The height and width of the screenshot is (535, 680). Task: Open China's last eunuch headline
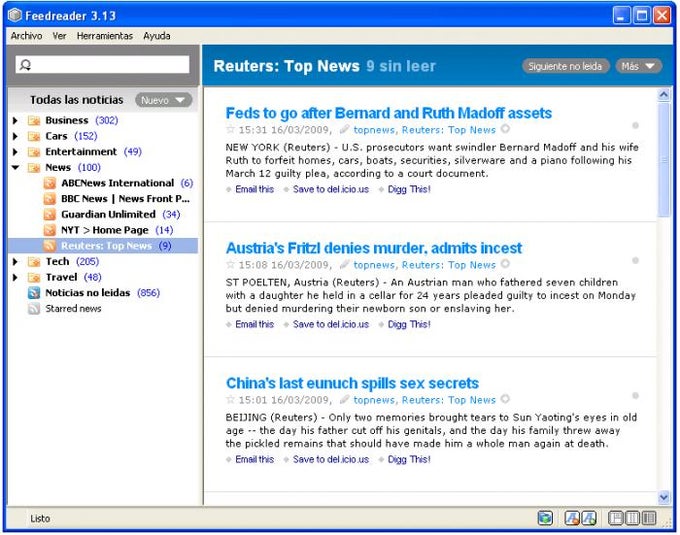pyautogui.click(x=352, y=383)
